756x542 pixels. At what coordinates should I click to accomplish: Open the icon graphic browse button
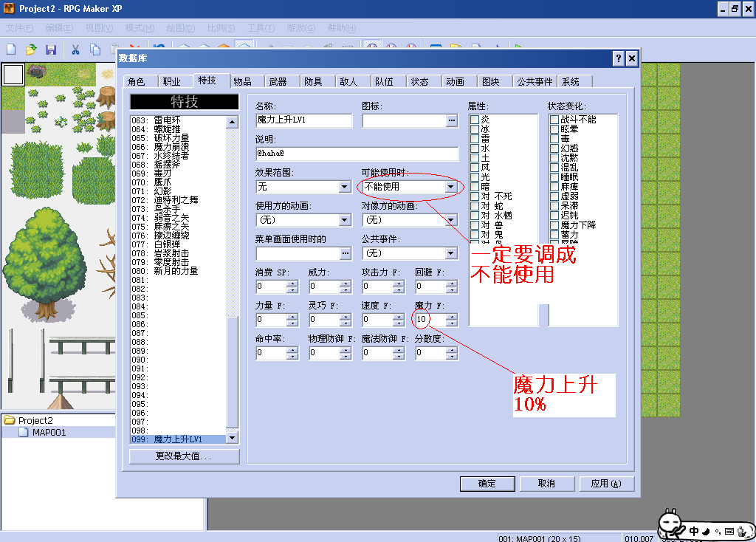(452, 120)
